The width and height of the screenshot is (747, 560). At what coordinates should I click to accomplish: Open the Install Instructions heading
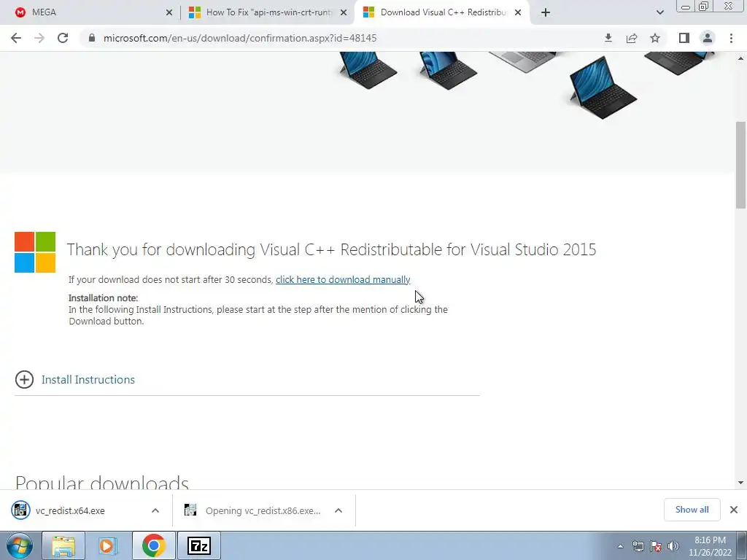[88, 379]
